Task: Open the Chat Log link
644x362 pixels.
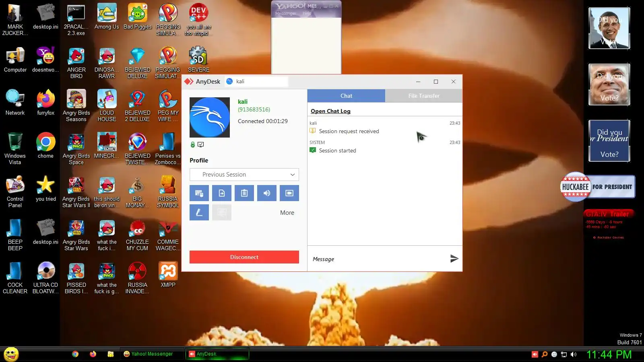Action: coord(330,111)
